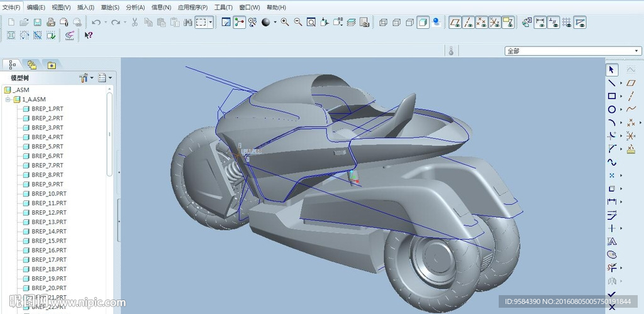The image size is (644, 314).
Task: Click the green checkmark to accept sketch
Action: coord(612,295)
